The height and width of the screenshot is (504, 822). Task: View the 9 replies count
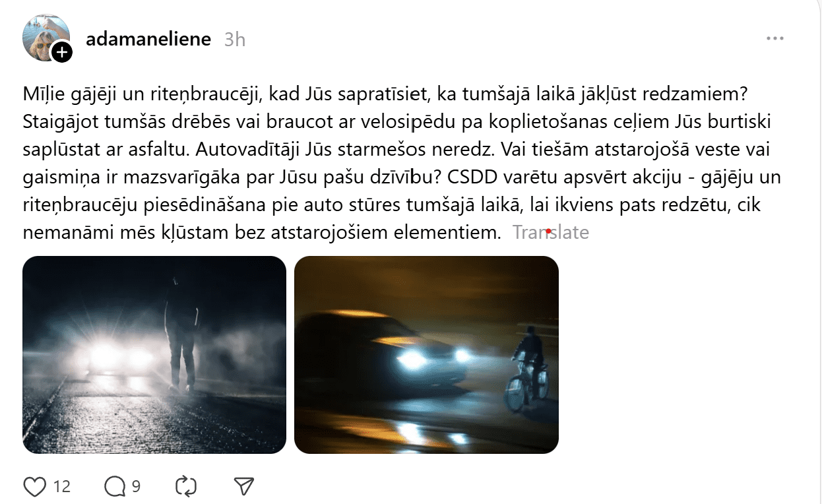pyautogui.click(x=136, y=487)
